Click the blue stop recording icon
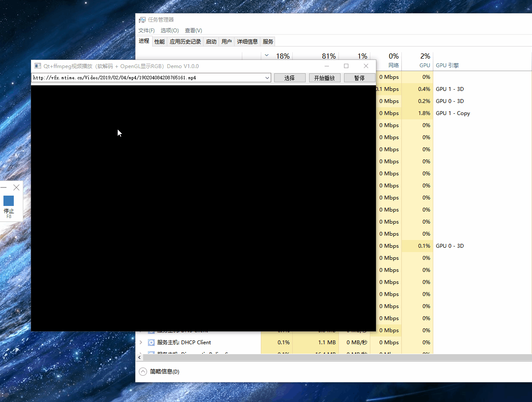This screenshot has height=402, width=532. (x=9, y=201)
